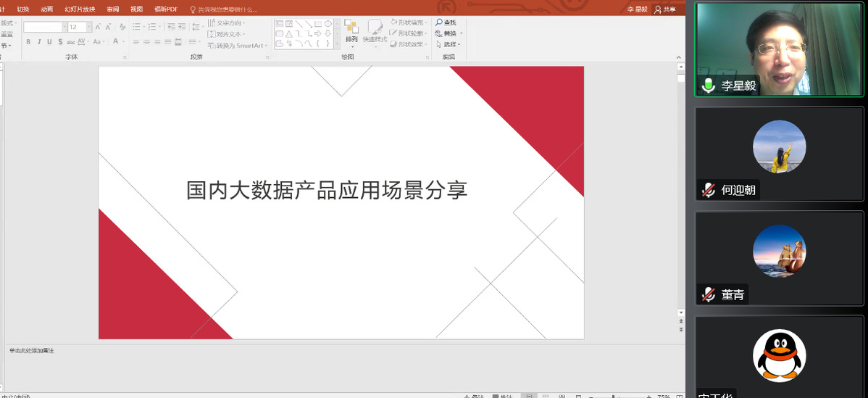Toggle the Notes (备注) pane in status bar
Viewport: 868px width, 398px height.
[474, 397]
